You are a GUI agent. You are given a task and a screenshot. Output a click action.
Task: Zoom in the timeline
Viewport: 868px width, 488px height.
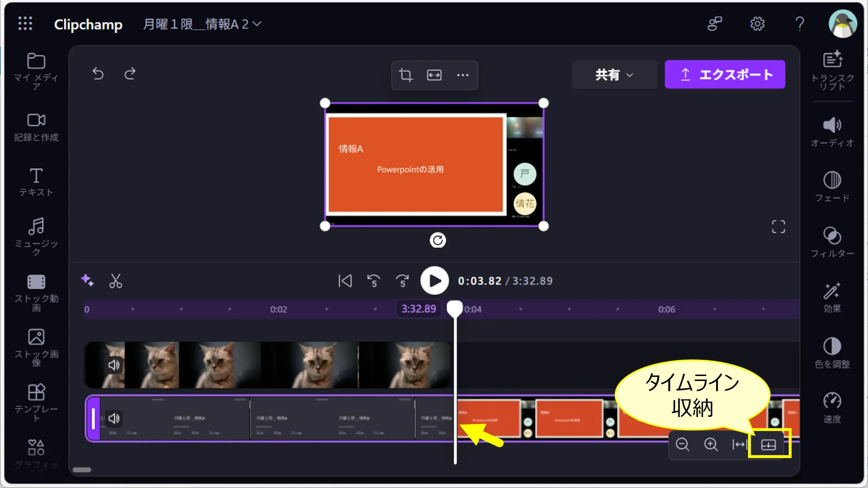pos(711,444)
